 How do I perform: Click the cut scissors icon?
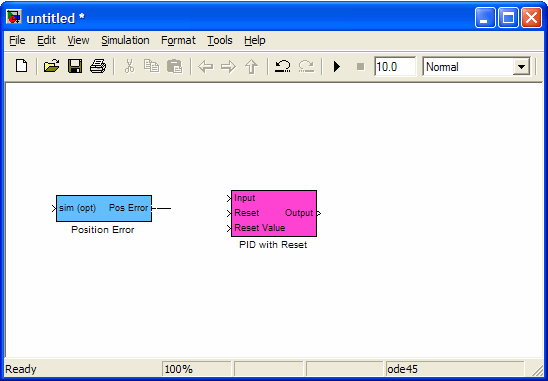pyautogui.click(x=129, y=66)
